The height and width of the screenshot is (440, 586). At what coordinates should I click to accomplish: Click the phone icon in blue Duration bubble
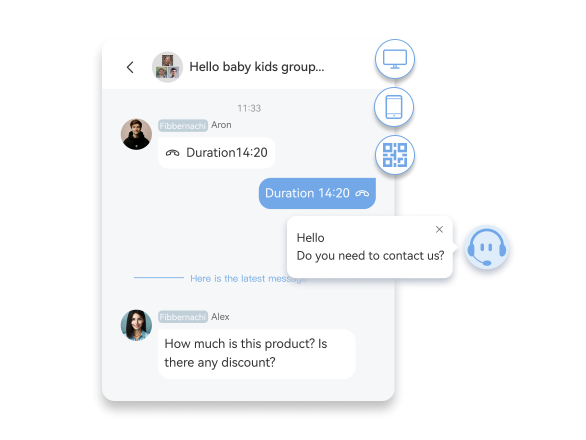point(362,193)
